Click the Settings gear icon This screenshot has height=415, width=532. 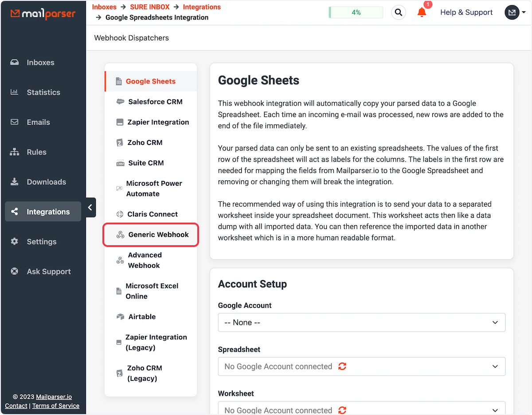point(15,242)
